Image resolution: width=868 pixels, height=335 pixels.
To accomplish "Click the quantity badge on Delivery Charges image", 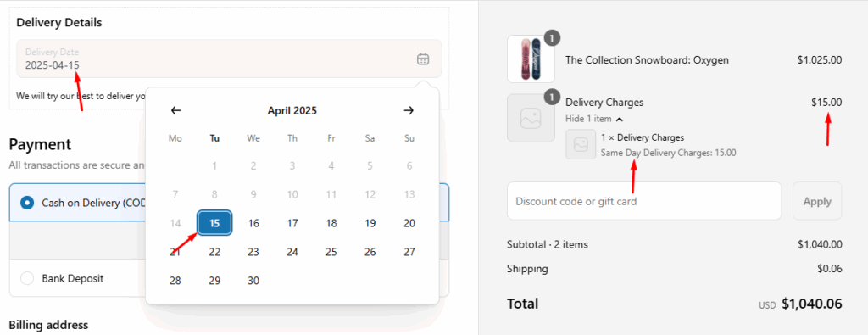I will click(x=552, y=98).
